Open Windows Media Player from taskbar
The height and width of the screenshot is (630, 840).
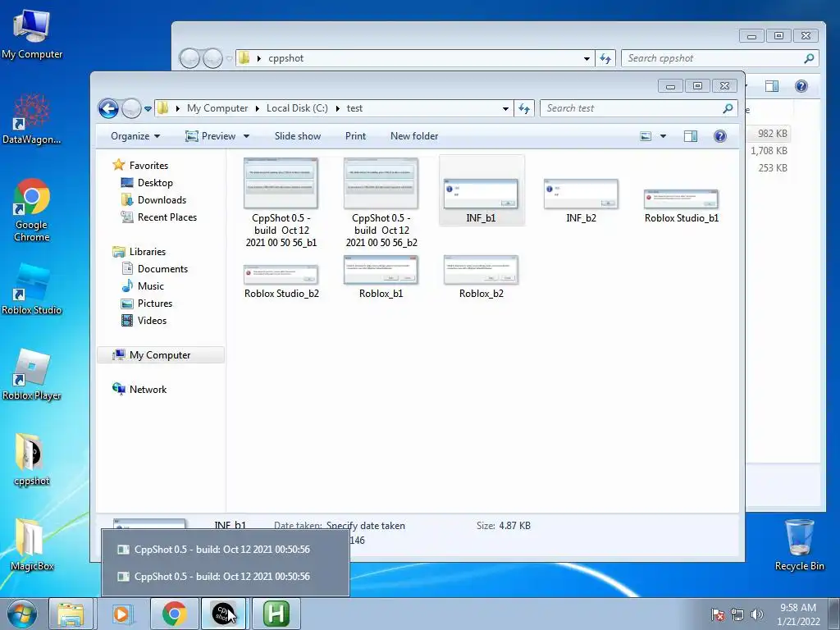(121, 614)
